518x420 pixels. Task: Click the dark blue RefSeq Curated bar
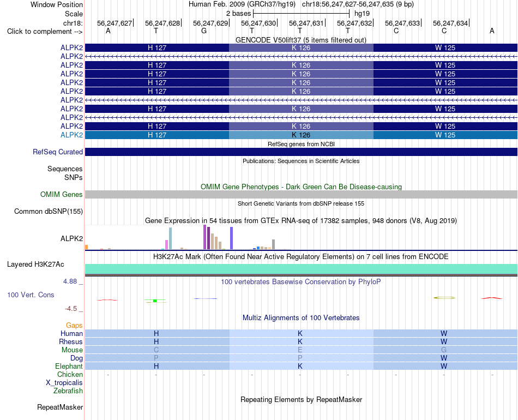[x=301, y=152]
